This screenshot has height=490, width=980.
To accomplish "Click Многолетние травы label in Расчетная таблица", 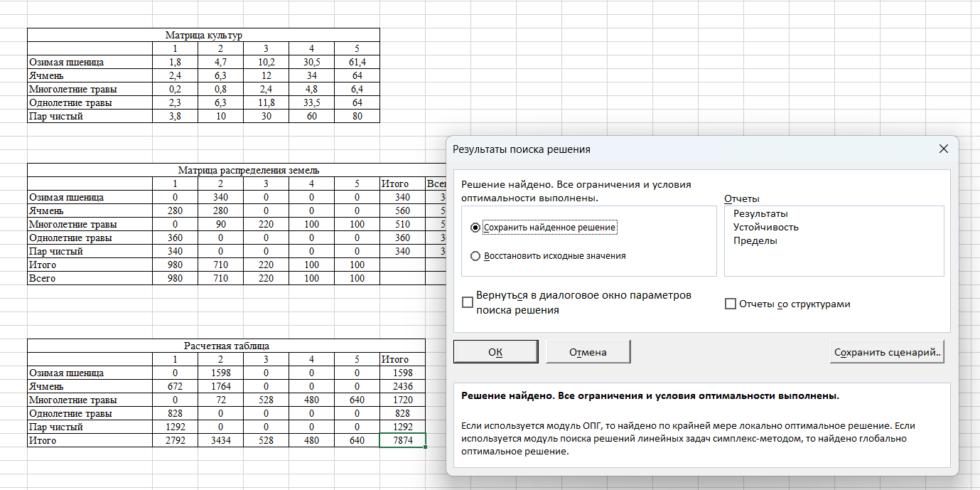I will coord(90,400).
